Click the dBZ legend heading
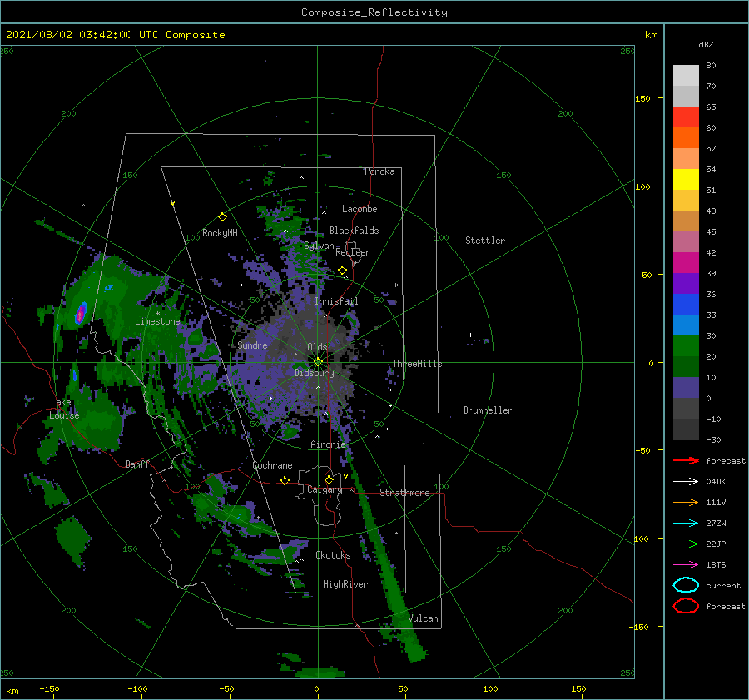The image size is (749, 700). tap(706, 44)
